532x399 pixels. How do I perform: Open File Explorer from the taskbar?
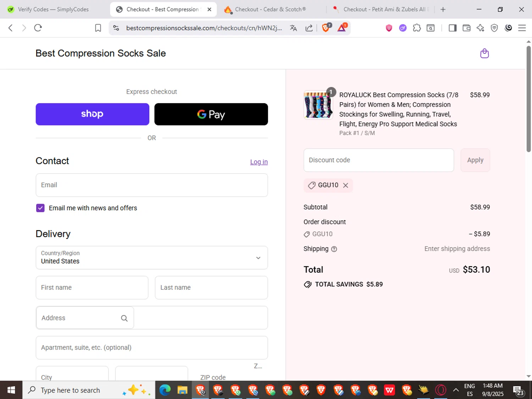click(x=182, y=390)
